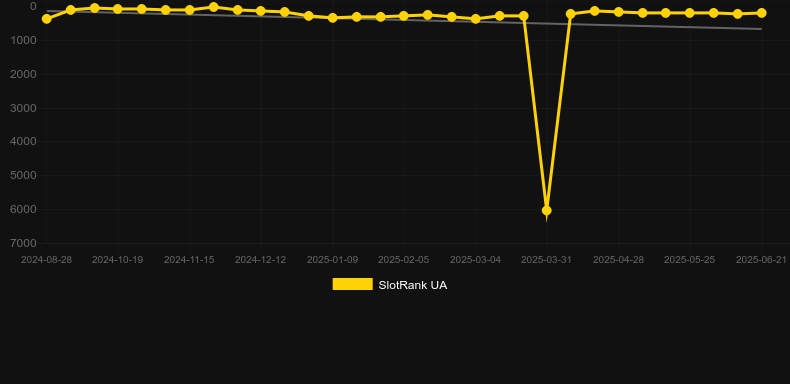Click the 2024-11-15 x-axis date label
The image size is (790, 384).
(x=189, y=260)
